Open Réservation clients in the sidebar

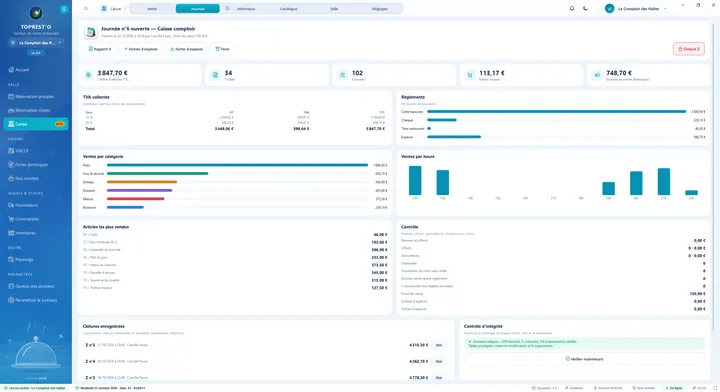35,110
